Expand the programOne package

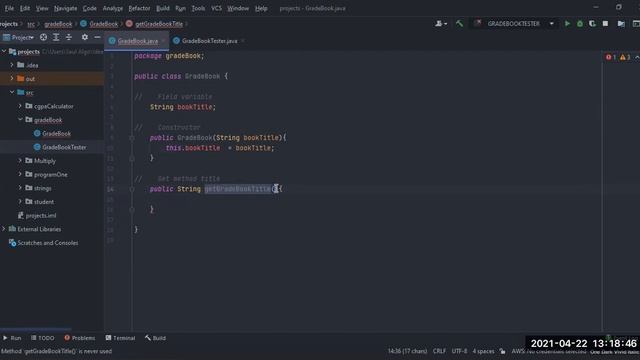pos(20,174)
